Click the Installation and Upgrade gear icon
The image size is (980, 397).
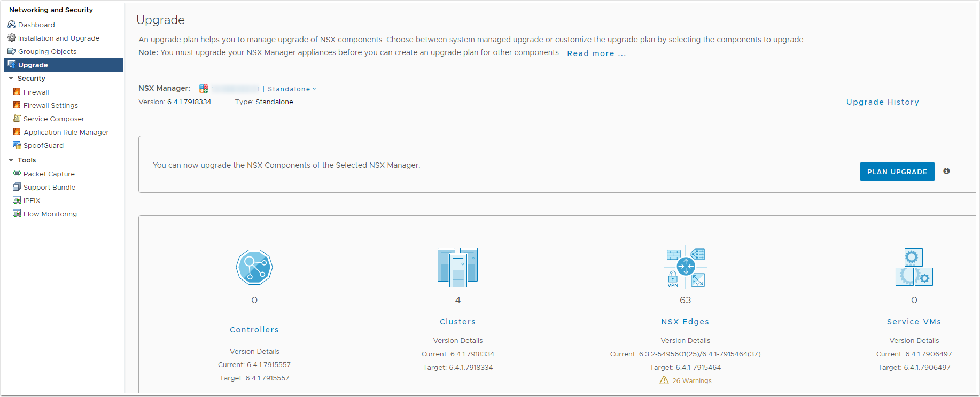(12, 38)
